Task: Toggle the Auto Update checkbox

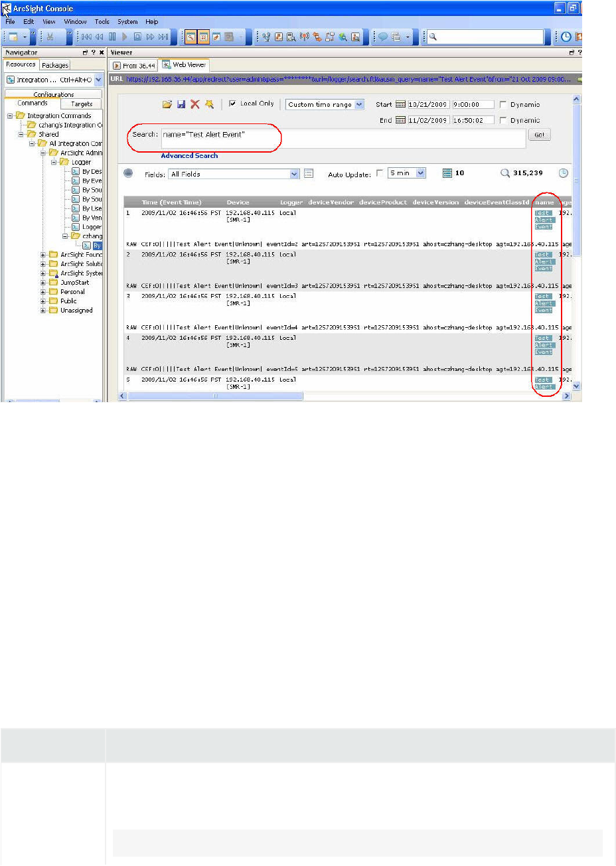Action: (380, 173)
